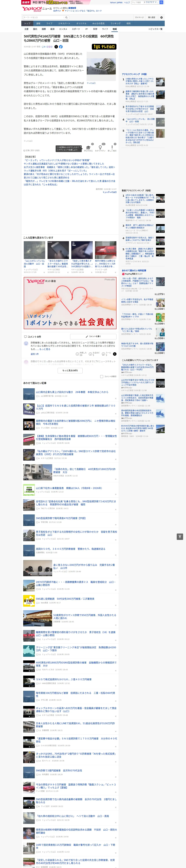Open the トップ navigation tab
Image resolution: width=186 pixels, height=868 pixels.
(x=27, y=24)
